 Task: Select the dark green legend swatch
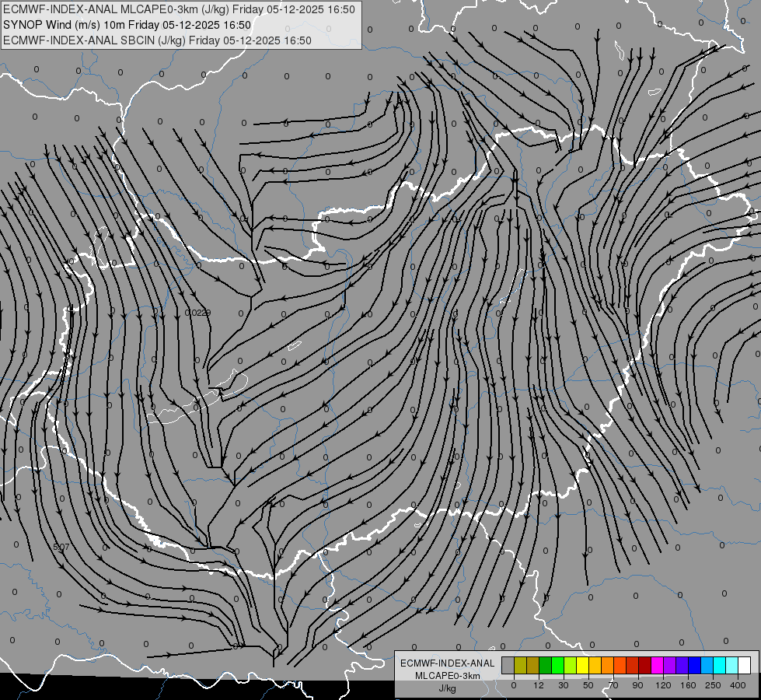click(x=545, y=665)
